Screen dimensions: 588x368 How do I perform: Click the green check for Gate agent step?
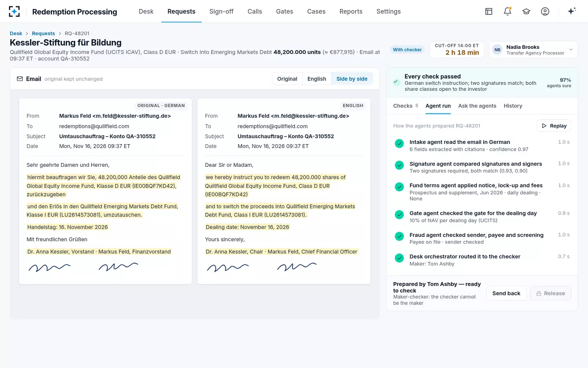pos(399,215)
